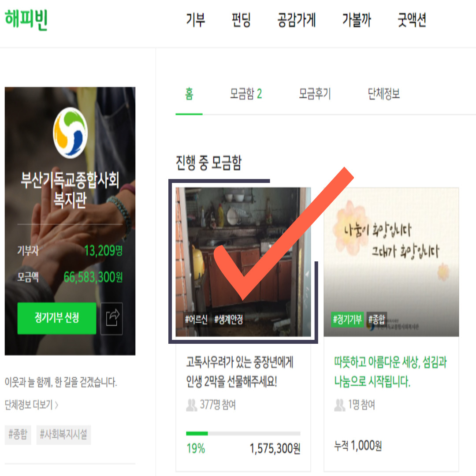Image resolution: width=476 pixels, height=476 pixels.
Task: Click the participants icon next to 1명 참여
Action: coord(339,405)
